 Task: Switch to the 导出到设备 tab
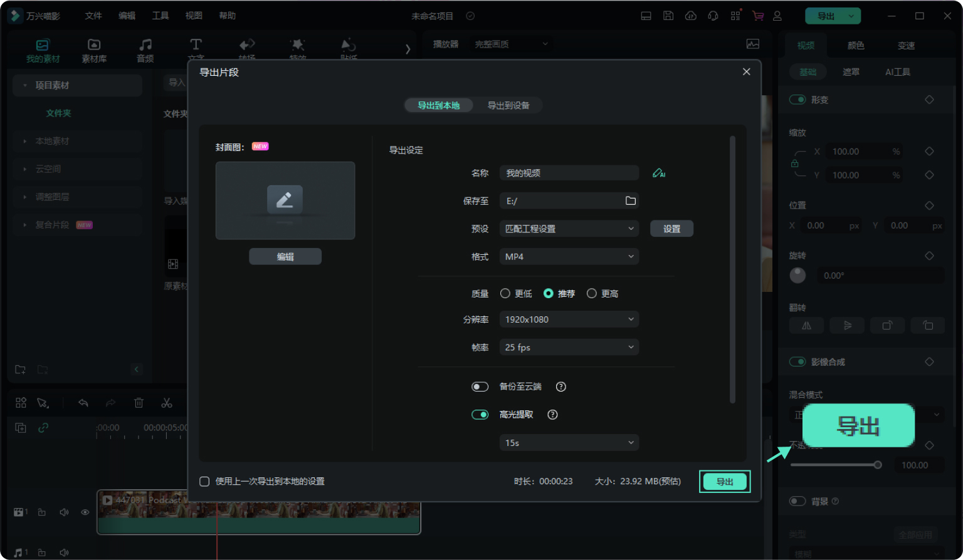pyautogui.click(x=508, y=105)
